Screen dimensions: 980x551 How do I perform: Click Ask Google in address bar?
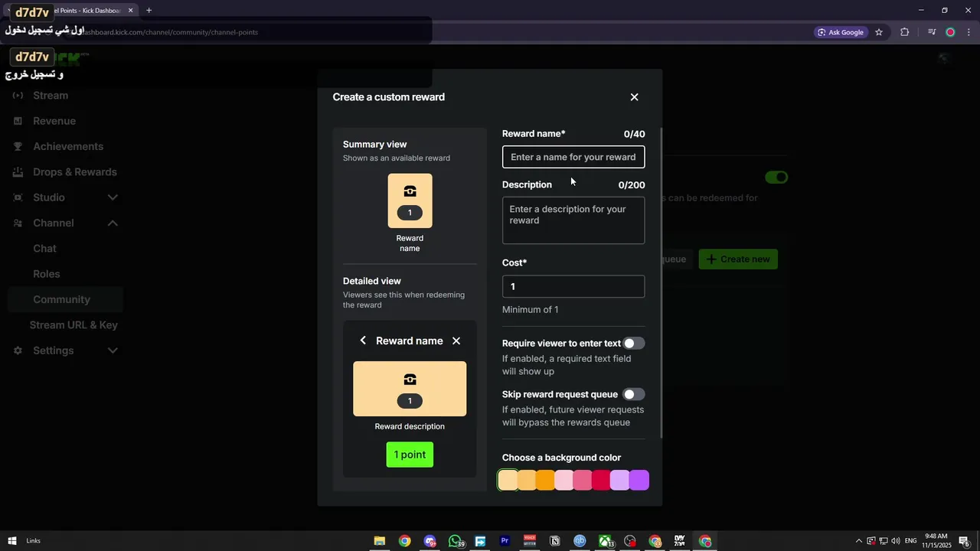(841, 32)
